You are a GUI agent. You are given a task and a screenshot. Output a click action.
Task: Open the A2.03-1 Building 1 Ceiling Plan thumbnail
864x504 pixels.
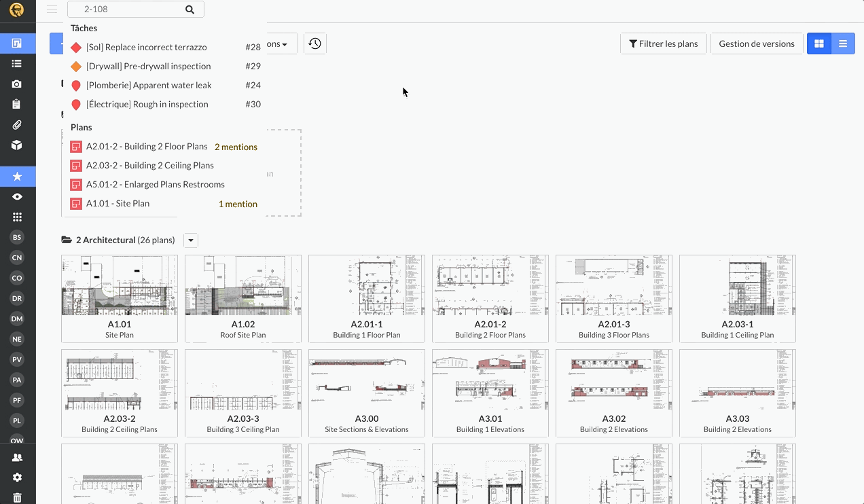click(x=738, y=299)
